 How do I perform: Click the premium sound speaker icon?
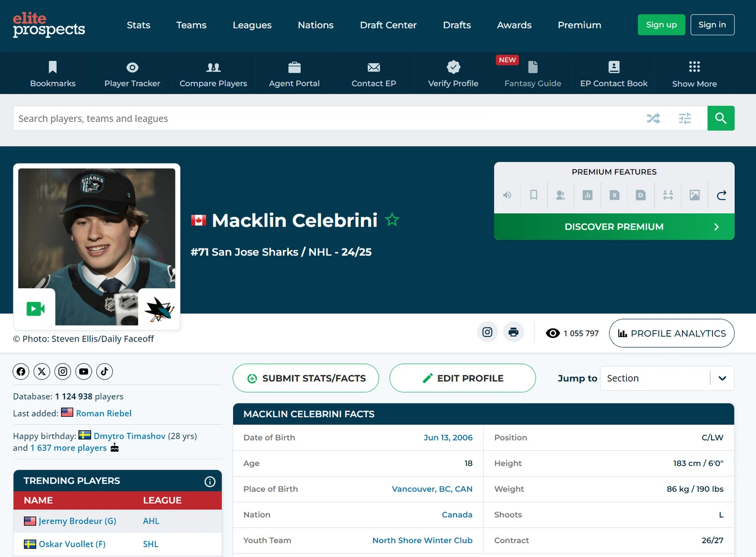point(507,195)
